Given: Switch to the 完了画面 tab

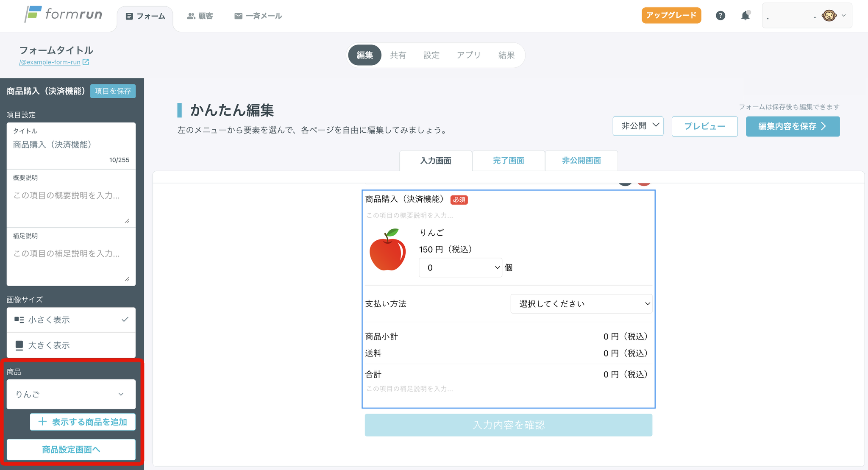Looking at the screenshot, I should pyautogui.click(x=508, y=161).
